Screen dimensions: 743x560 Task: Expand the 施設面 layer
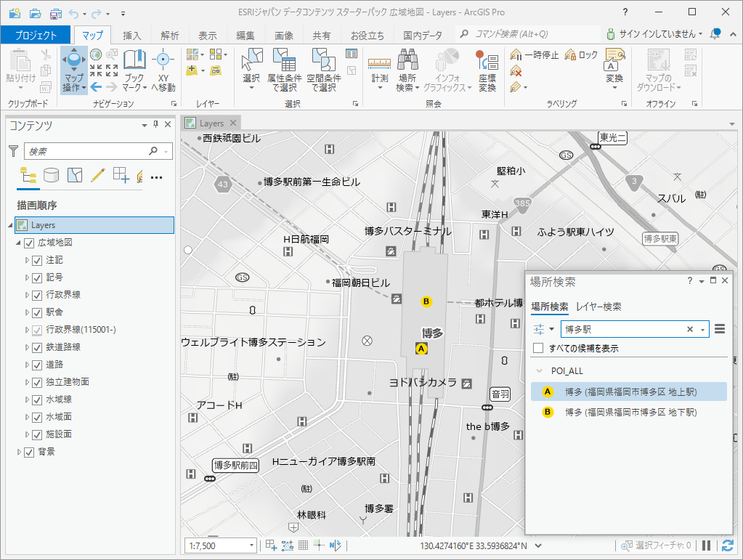click(x=27, y=434)
